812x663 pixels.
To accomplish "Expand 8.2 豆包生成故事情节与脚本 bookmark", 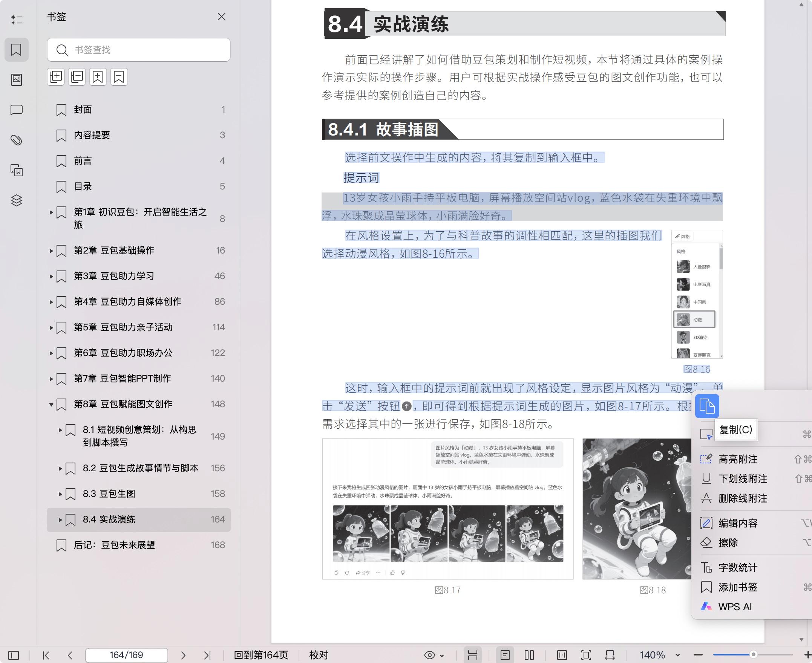I will pyautogui.click(x=60, y=468).
